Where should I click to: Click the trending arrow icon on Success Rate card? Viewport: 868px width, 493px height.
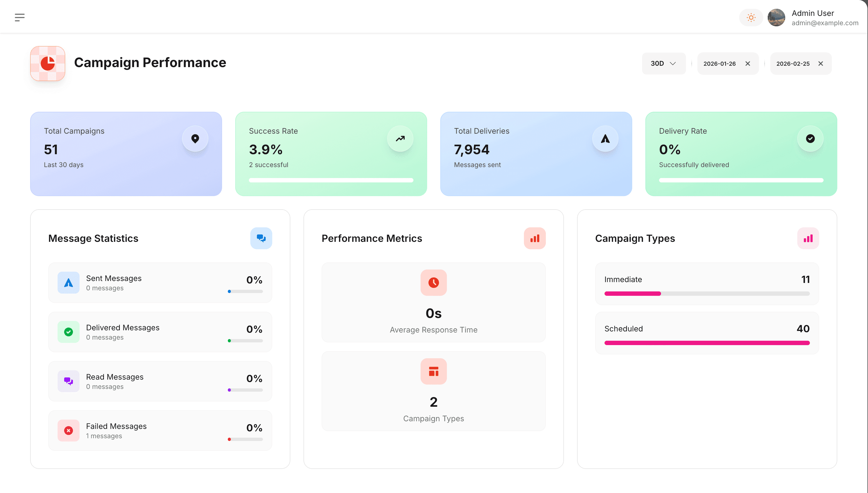[x=400, y=138]
